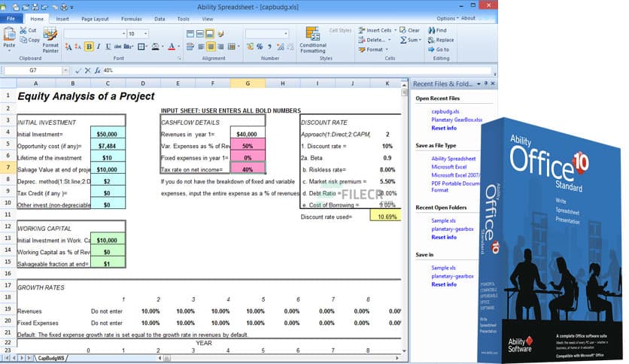Click the About link in title area
The width and height of the screenshot is (629, 364).
(468, 19)
